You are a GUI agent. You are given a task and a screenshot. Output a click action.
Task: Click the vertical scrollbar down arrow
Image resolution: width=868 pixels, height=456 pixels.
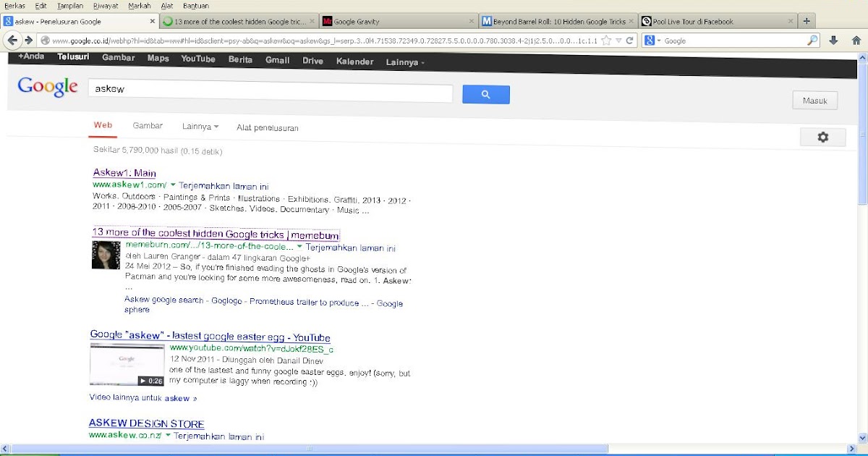[862, 437]
